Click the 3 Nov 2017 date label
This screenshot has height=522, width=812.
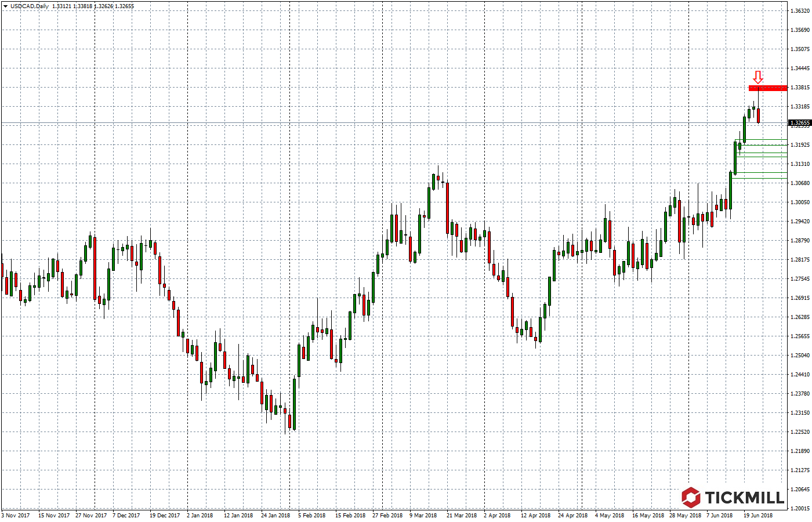point(16,515)
